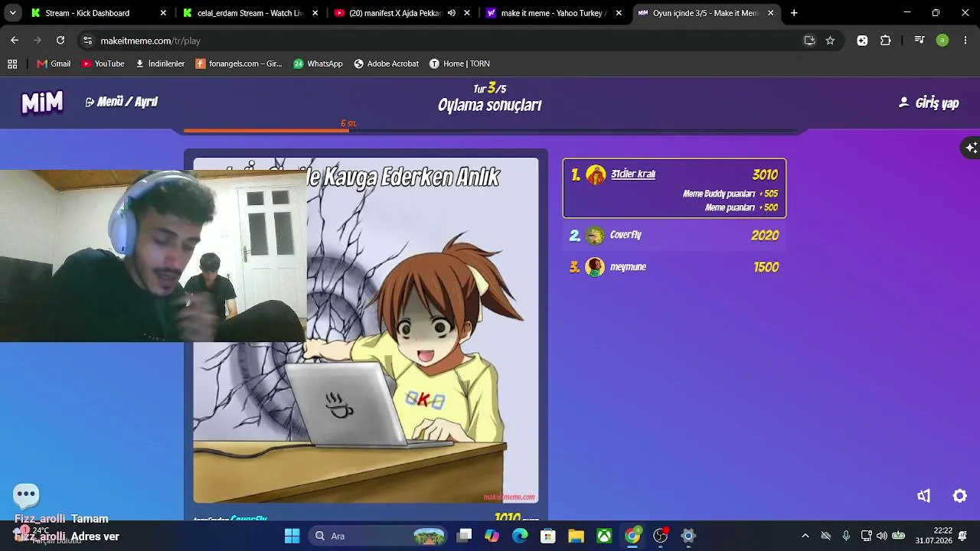Select first-place player 31ciler kralı
The width and height of the screenshot is (980, 551).
[x=675, y=188]
